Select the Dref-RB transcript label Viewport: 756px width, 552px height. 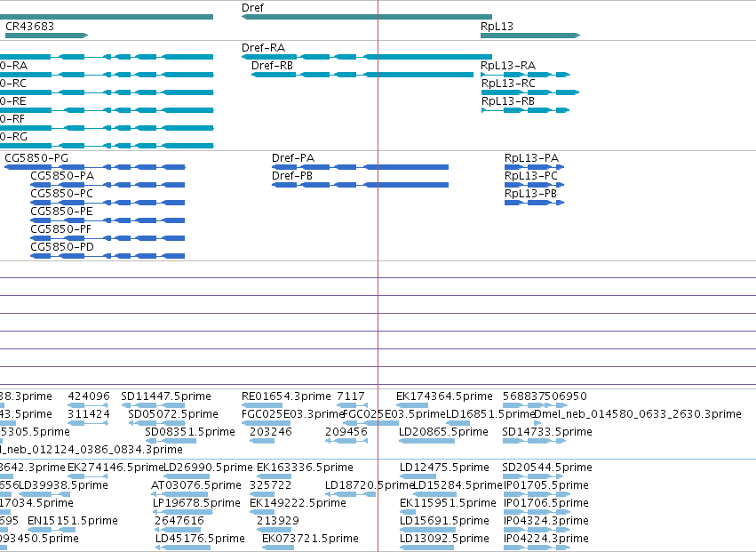[273, 65]
